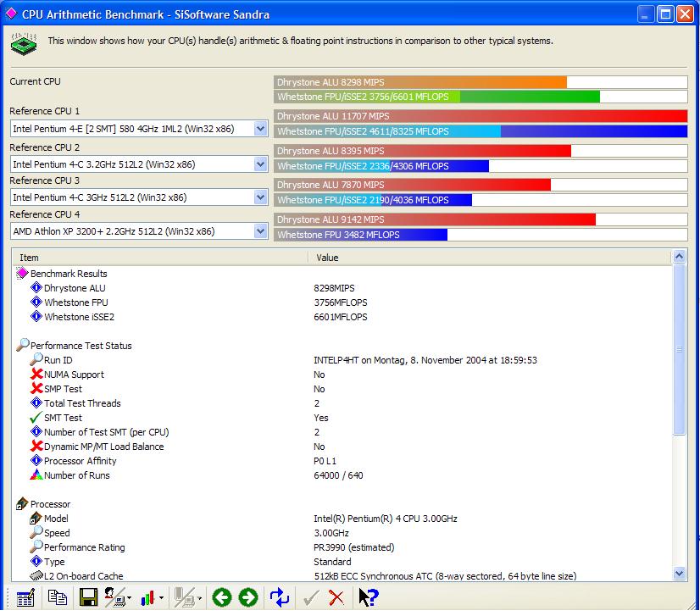
Task: Click Whetstone FPU 3482 MFLOPS bar
Action: 481,235
